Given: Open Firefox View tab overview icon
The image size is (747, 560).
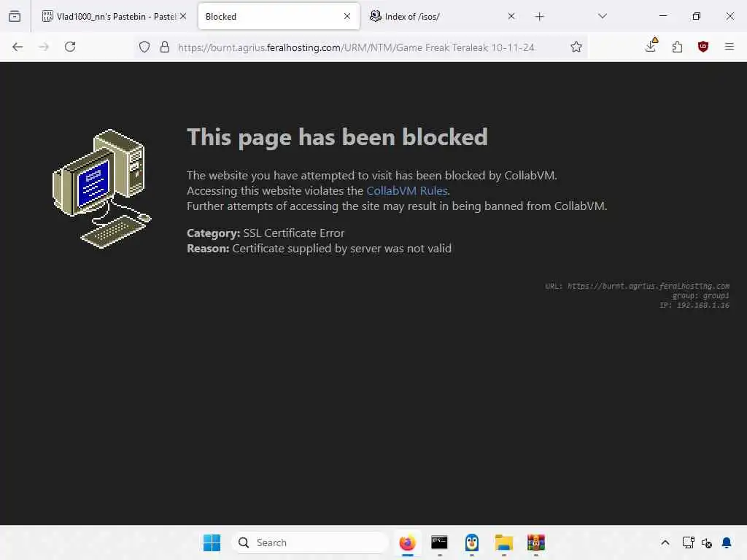Looking at the screenshot, I should pyautogui.click(x=15, y=16).
